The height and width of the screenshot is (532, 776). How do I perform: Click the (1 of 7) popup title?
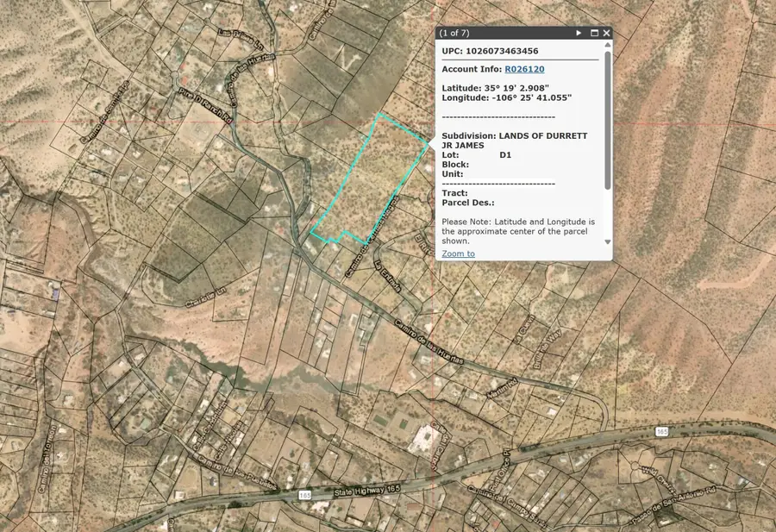(455, 33)
